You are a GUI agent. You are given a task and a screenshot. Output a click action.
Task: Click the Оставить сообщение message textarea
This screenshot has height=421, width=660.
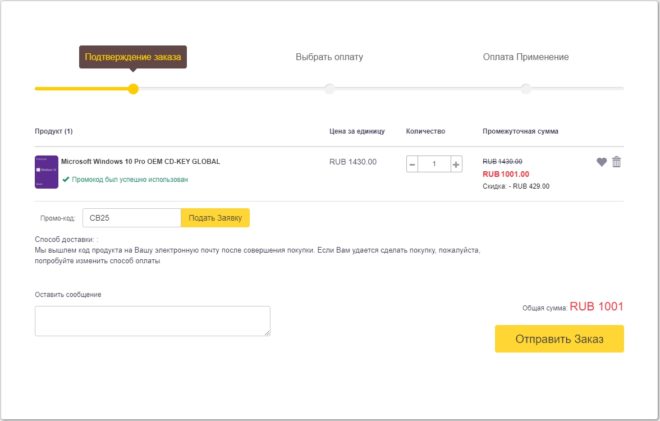[152, 321]
